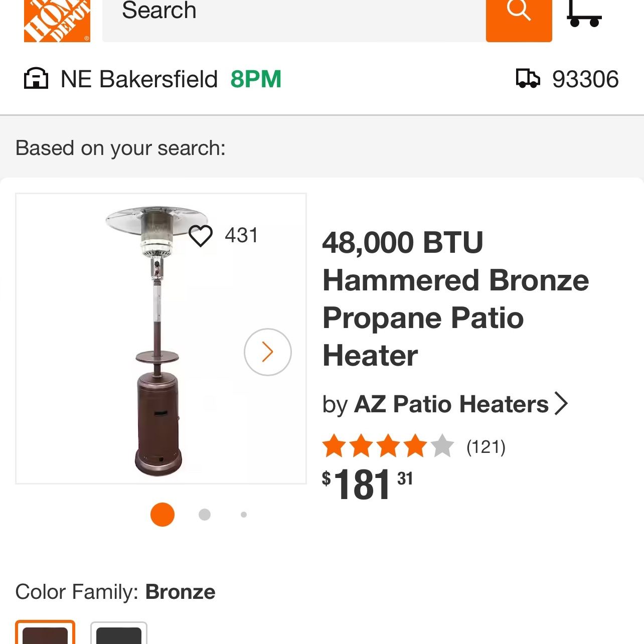This screenshot has width=644, height=644.
Task: Expand AZ Patio Heaters brand chevron
Action: [561, 403]
